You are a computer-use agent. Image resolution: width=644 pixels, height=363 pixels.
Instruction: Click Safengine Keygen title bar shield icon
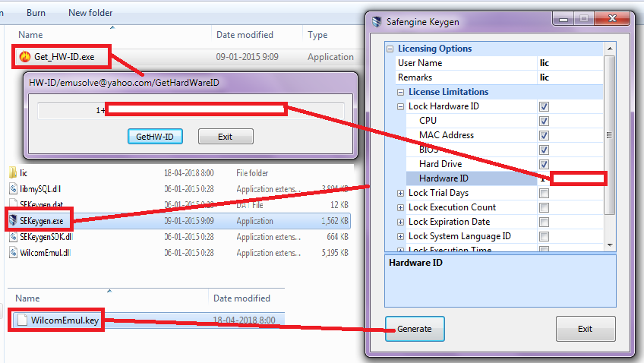click(x=377, y=22)
